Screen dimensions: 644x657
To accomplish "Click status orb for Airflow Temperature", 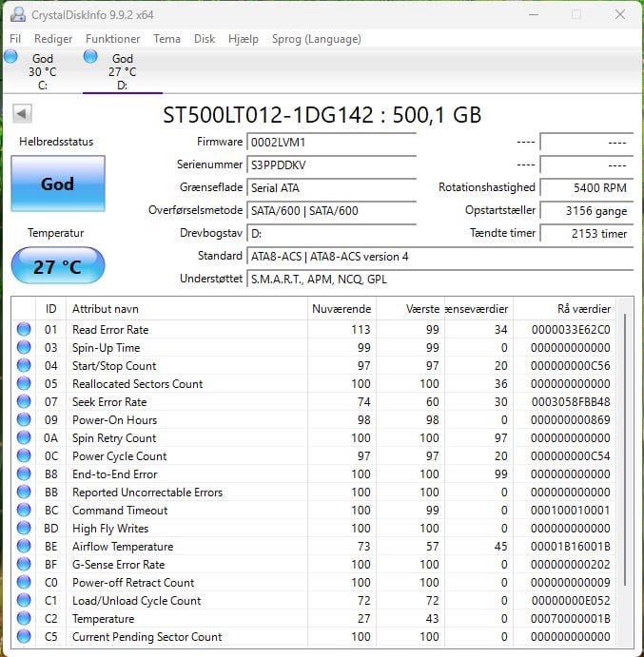I will coord(24,546).
